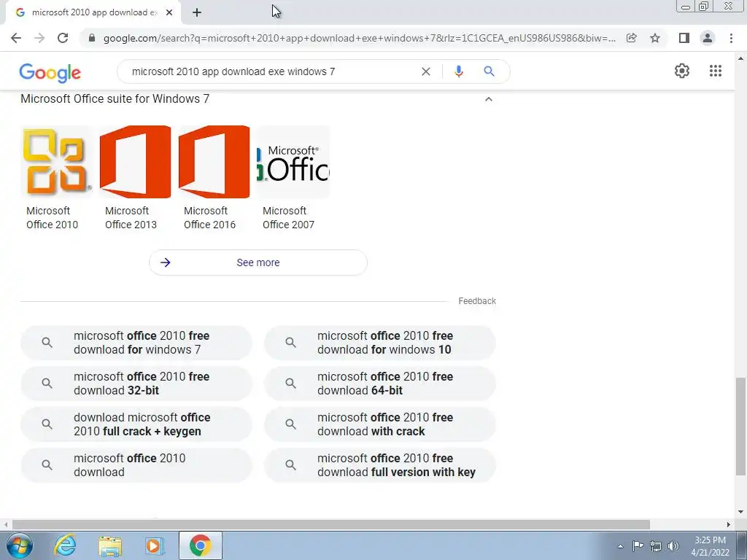Click the Chrome taskbar icon

(200, 545)
